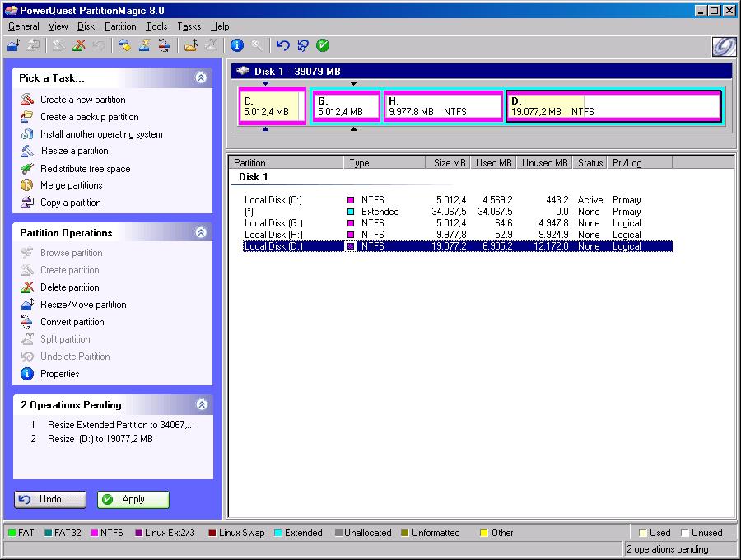Click the Linux Swap color swatch in legend
This screenshot has width=741, height=560.
click(x=212, y=533)
